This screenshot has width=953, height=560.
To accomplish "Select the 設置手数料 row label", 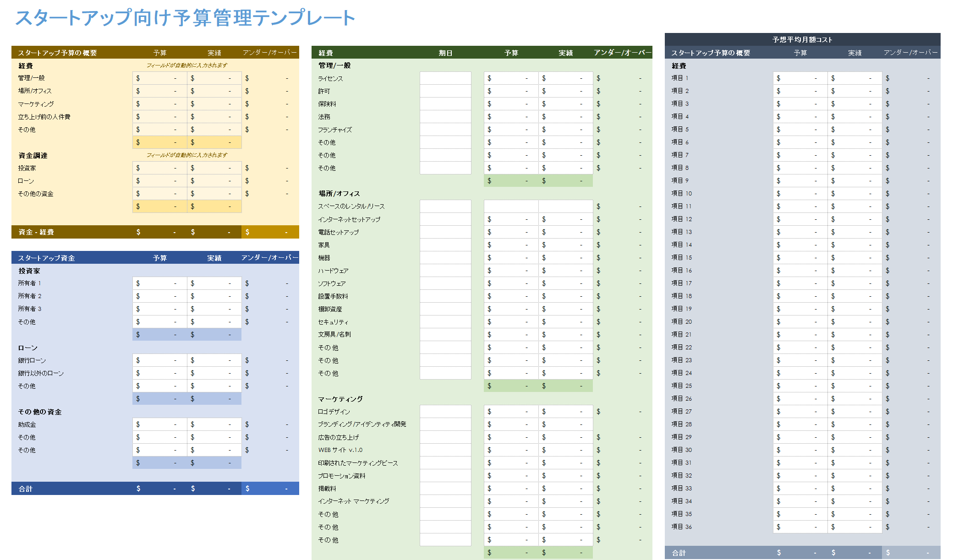I will 333,296.
